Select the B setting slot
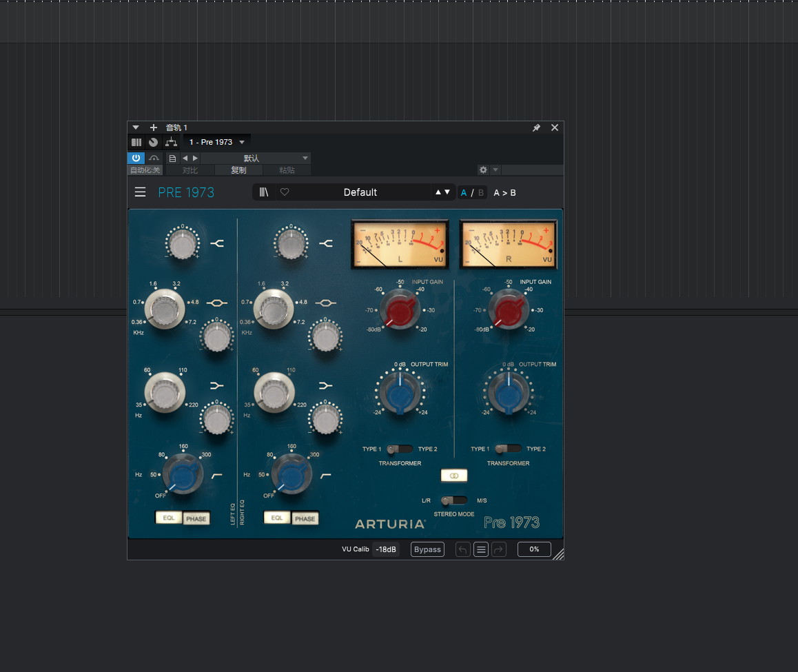This screenshot has width=798, height=672. [480, 192]
